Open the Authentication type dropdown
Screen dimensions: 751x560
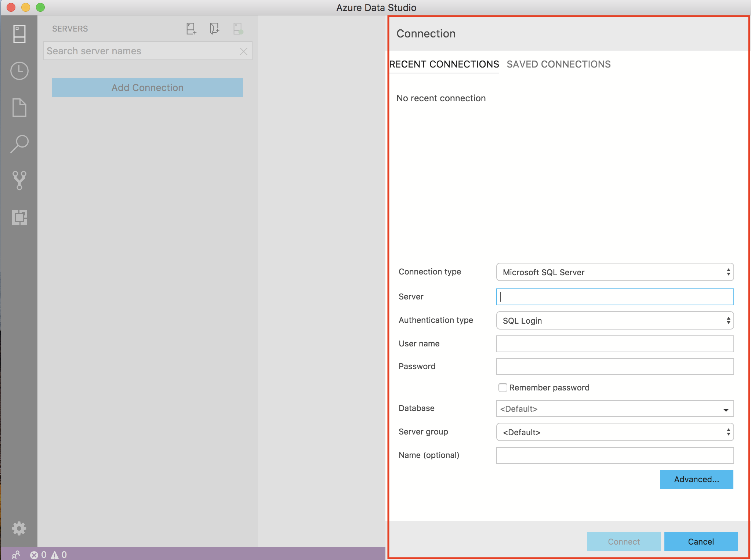(615, 320)
